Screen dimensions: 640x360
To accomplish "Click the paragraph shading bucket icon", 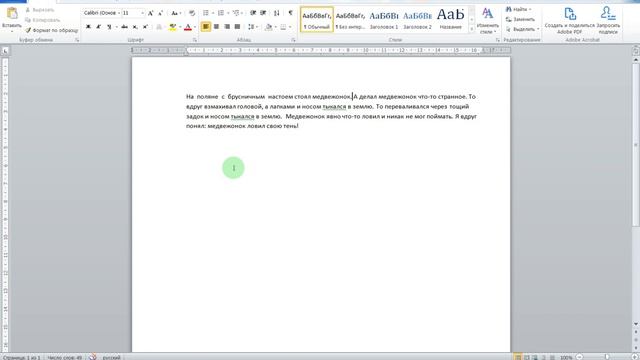I will [268, 27].
